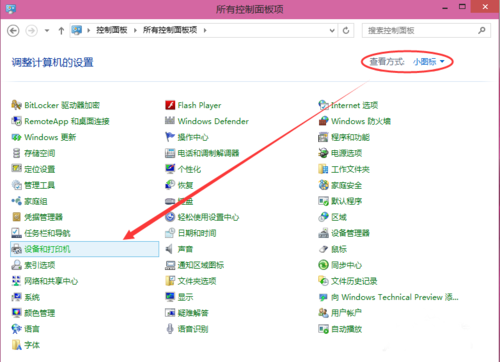The width and height of the screenshot is (500, 362).
Task: Open the Flash Player icon
Action: tap(170, 105)
